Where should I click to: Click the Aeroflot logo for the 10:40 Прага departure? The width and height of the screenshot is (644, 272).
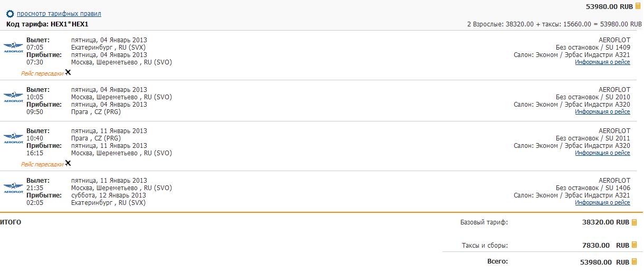13,138
